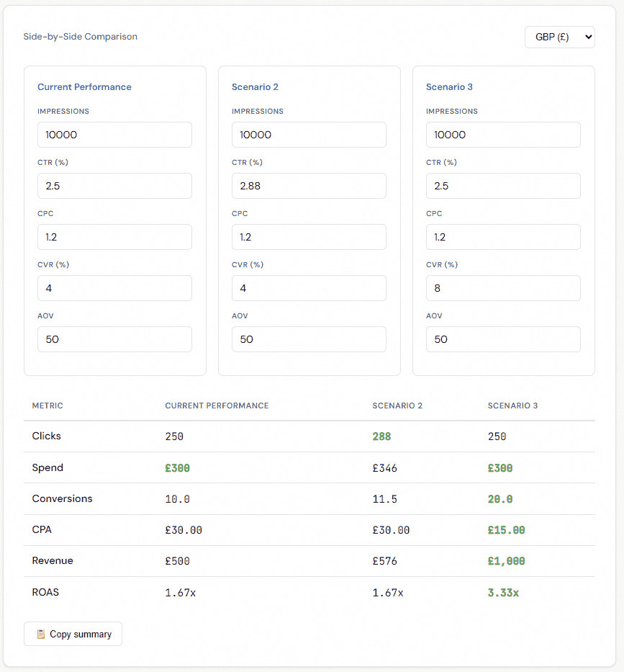
Task: Click the Copy summary button
Action: click(73, 634)
